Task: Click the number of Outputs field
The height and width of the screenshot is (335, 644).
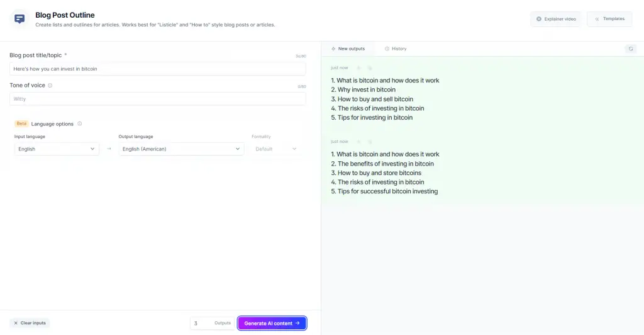Action: [213, 323]
